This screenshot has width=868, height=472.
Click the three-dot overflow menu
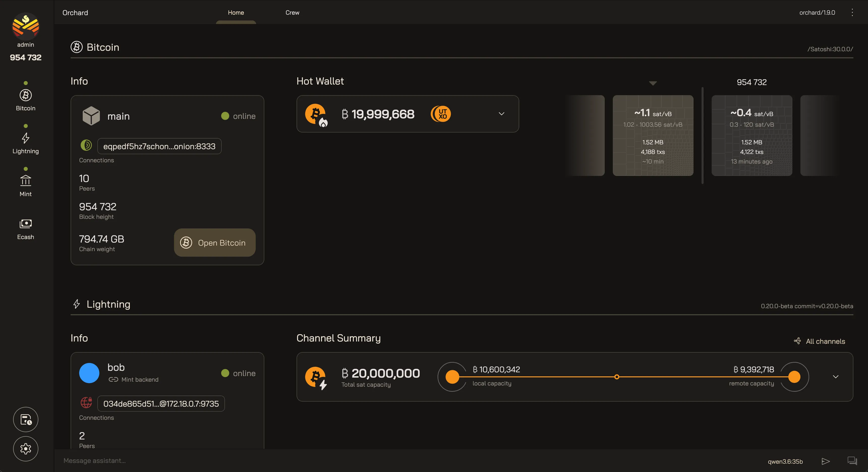pyautogui.click(x=852, y=12)
